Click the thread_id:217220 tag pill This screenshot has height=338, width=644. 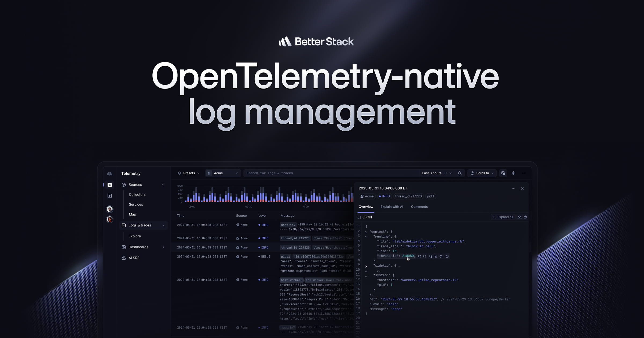[x=408, y=196]
